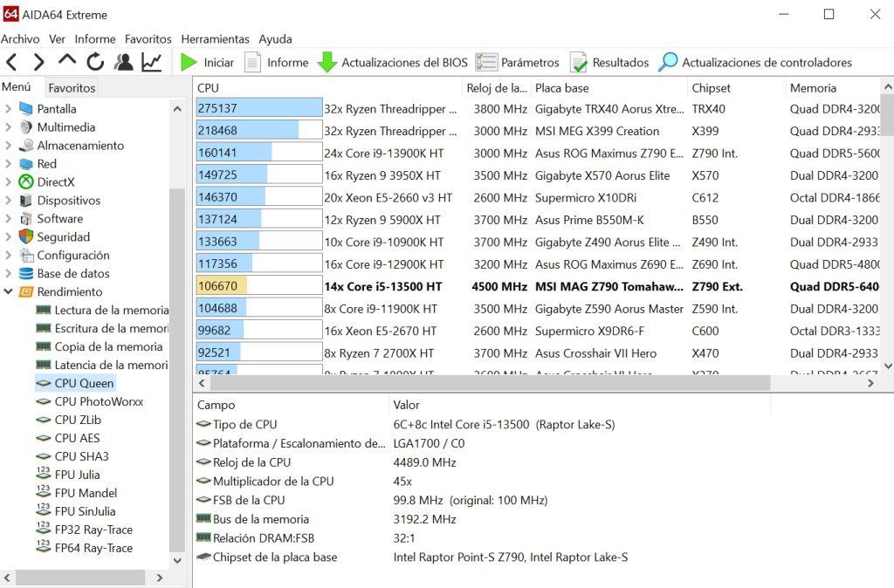Select the CPU ZLib benchmark
Viewport: 894px width, 588px height.
pyautogui.click(x=78, y=420)
